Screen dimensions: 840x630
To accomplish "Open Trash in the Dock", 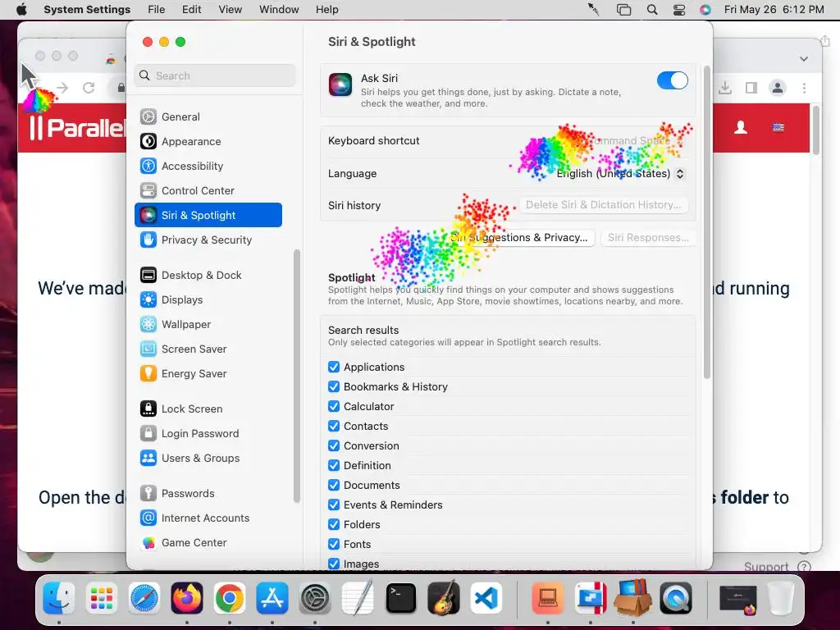I will [781, 598].
